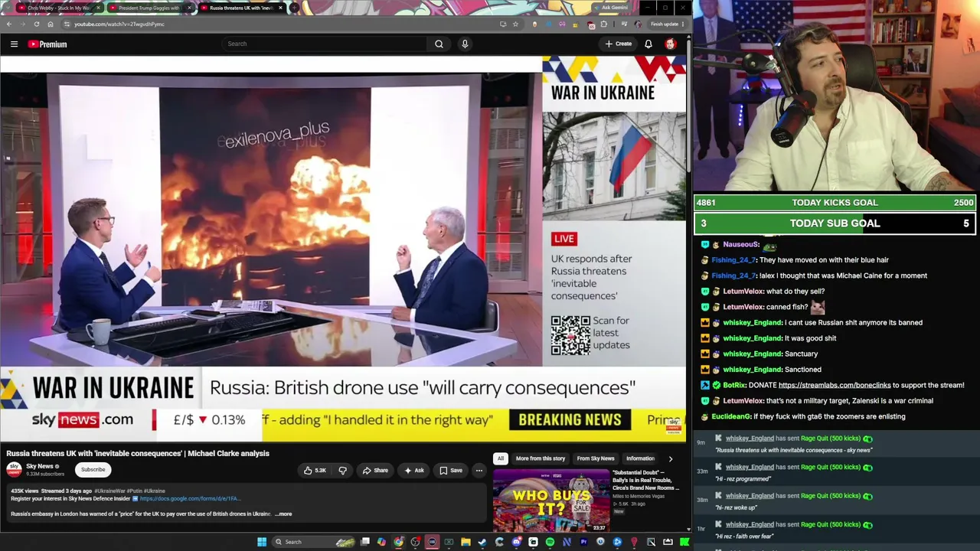The width and height of the screenshot is (980, 551).
Task: Open the Substantial Doubt video title
Action: pos(645,480)
